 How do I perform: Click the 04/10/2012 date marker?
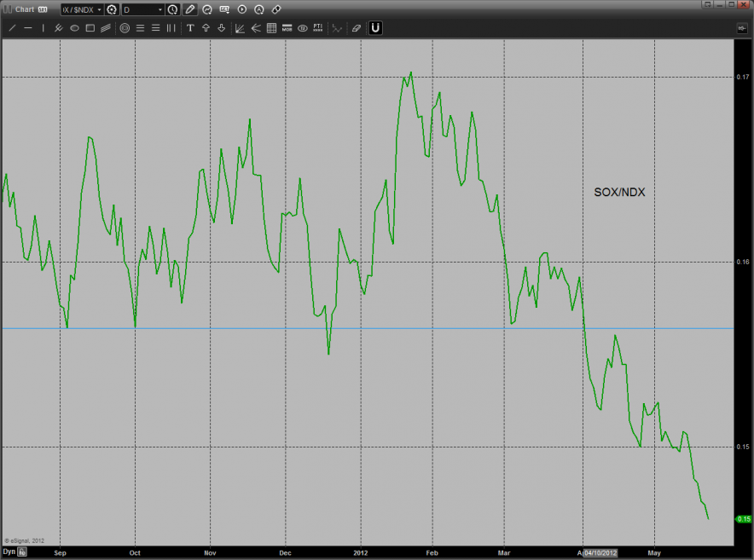pyautogui.click(x=601, y=551)
